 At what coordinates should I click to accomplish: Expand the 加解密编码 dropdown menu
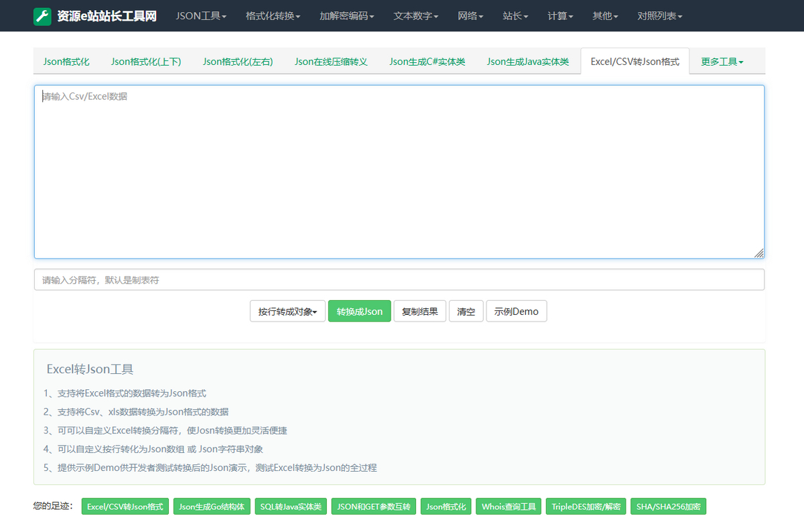click(347, 16)
